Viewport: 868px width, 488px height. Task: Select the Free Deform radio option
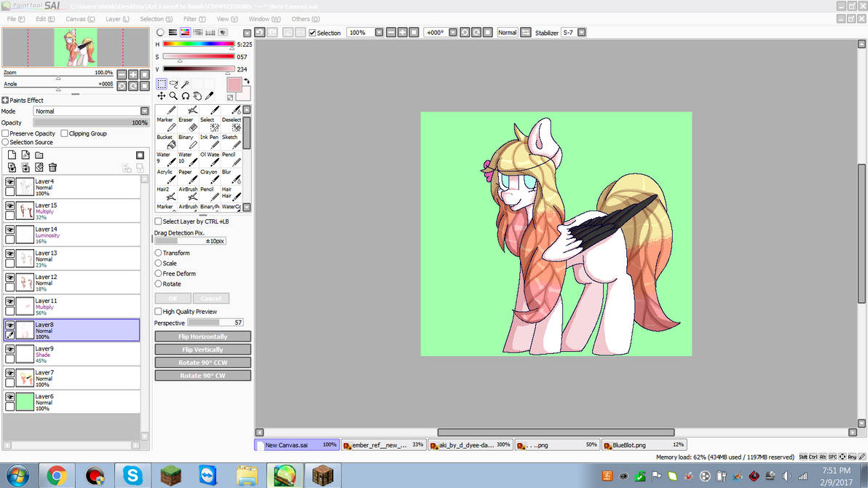[x=158, y=274]
